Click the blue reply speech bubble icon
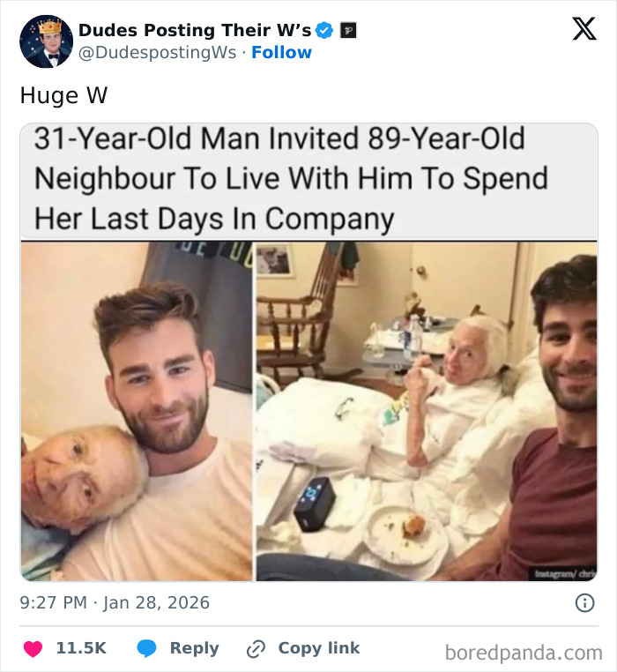 click(147, 649)
